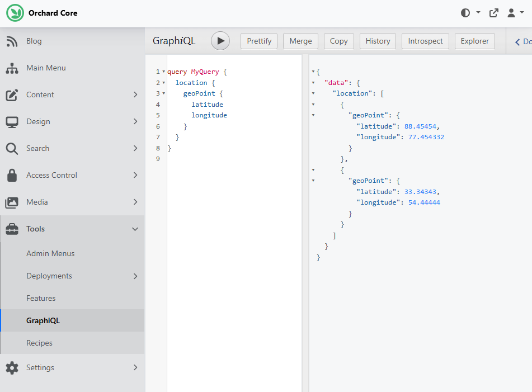Click empty line 9 in query editor
The image size is (532, 392).
pyautogui.click(x=234, y=159)
